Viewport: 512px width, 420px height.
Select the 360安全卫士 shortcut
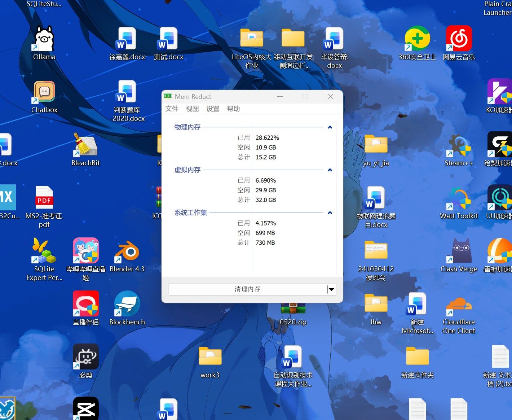click(418, 43)
